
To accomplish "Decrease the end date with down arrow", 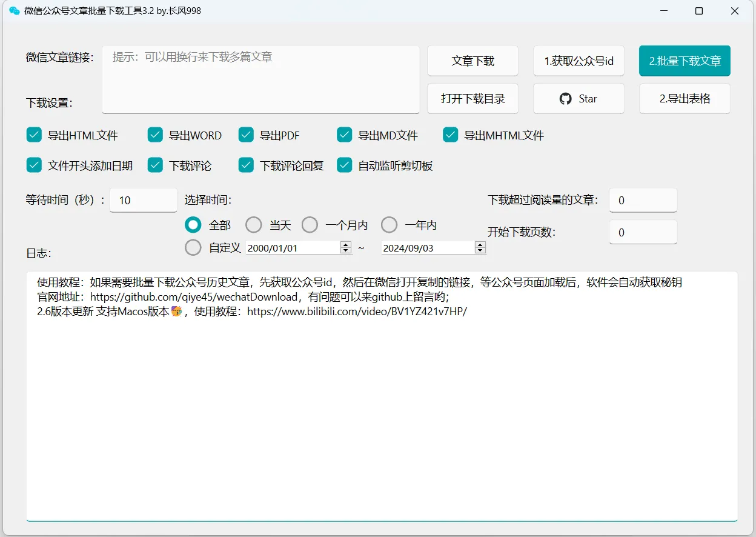I will click(x=480, y=250).
